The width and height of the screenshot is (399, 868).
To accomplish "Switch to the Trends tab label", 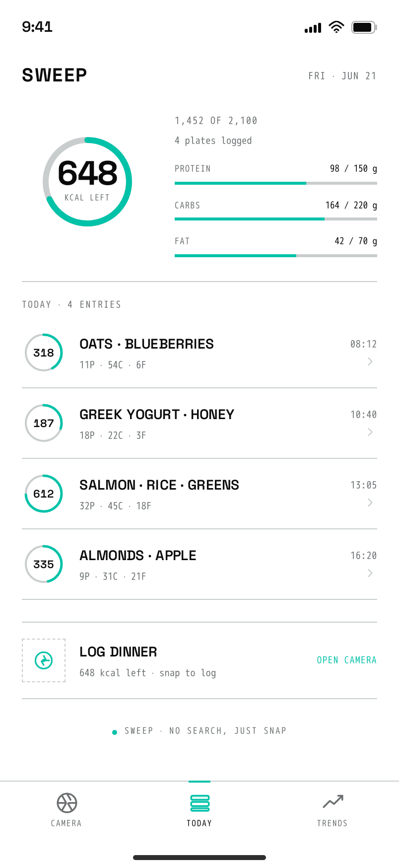I will pos(332,823).
